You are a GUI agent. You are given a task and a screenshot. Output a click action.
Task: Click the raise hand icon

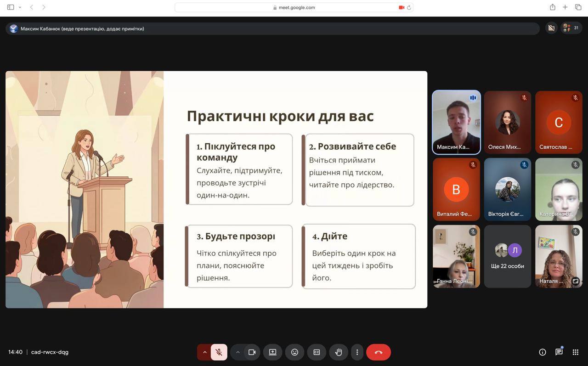coord(339,352)
